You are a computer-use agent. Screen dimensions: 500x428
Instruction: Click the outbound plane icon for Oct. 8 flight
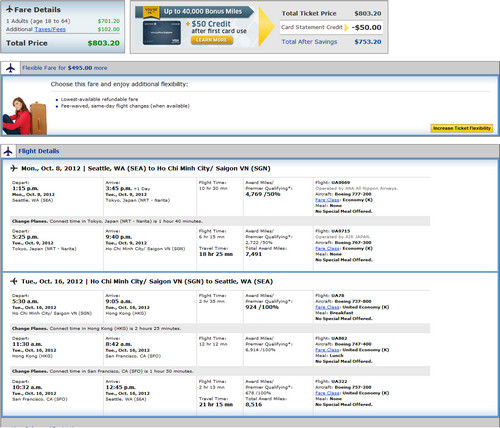click(14, 168)
